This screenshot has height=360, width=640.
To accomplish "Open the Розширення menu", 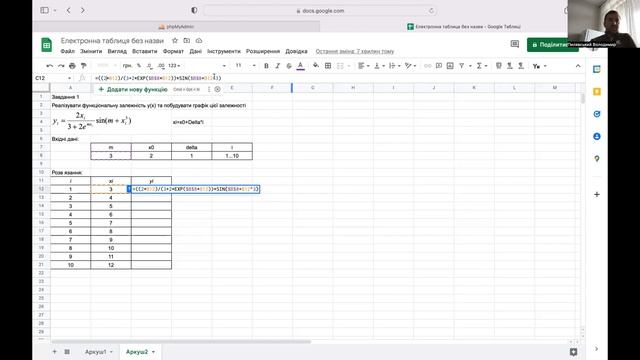I will point(263,51).
